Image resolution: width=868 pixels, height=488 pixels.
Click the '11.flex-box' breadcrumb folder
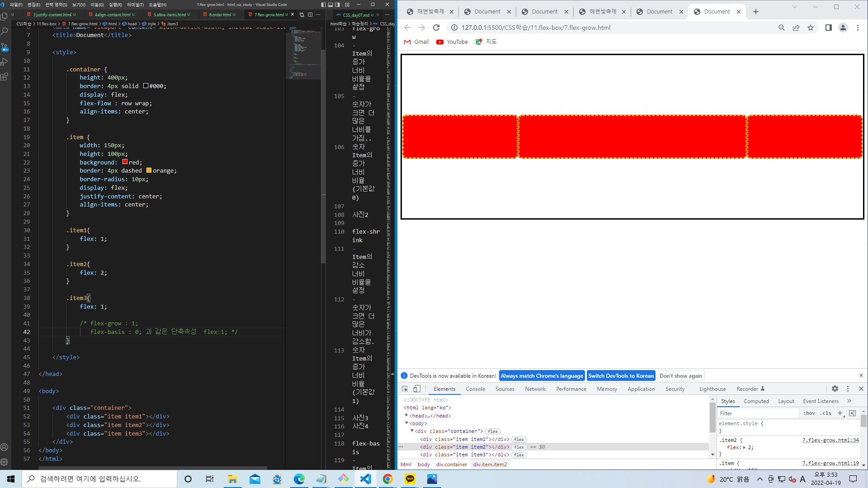pos(47,23)
